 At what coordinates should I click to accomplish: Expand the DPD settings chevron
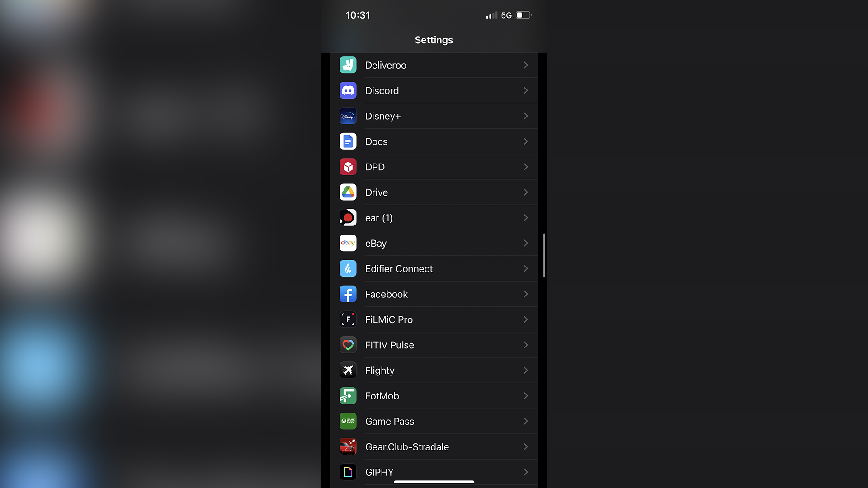click(x=525, y=167)
